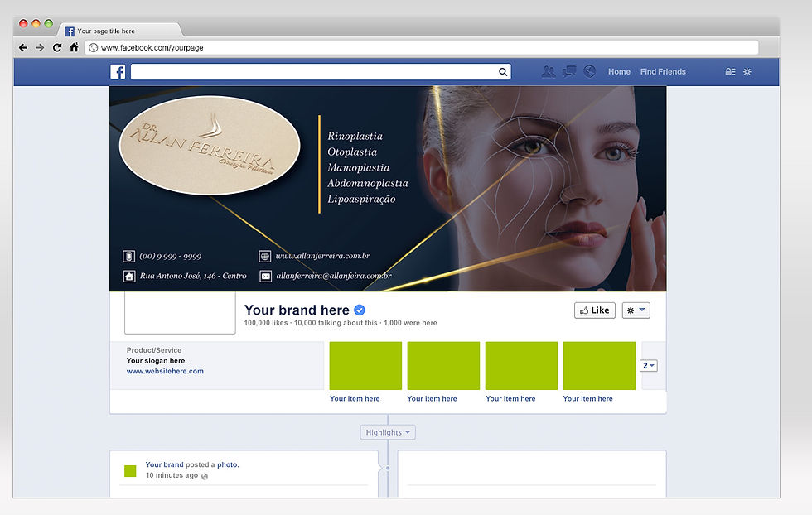This screenshot has width=812, height=515.
Task: Open the Highlights dropdown
Action: point(388,432)
